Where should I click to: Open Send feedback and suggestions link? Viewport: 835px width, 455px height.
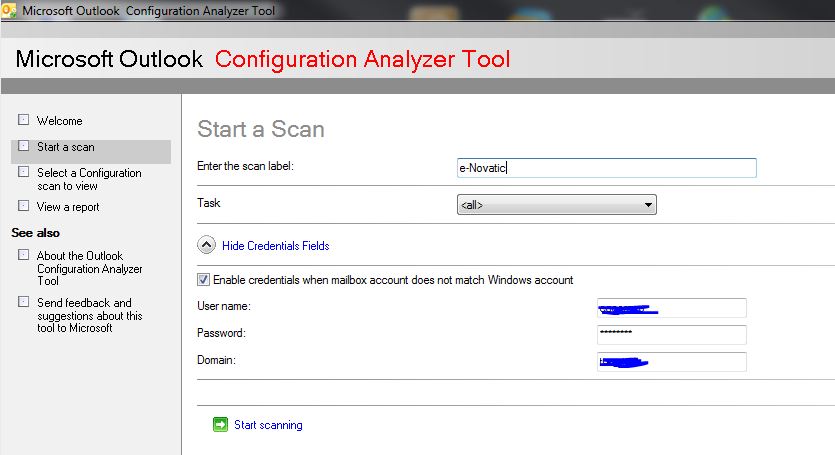[x=89, y=315]
